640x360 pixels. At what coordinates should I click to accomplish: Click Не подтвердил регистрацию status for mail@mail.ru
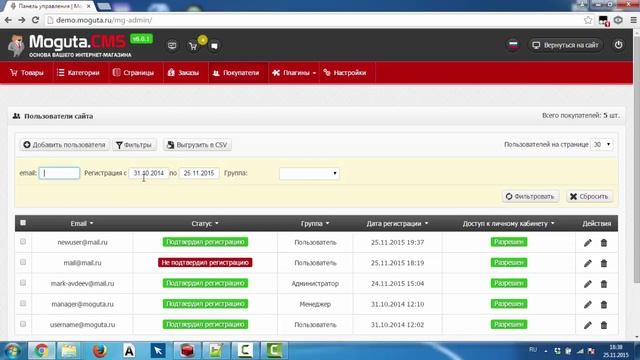[x=205, y=262]
